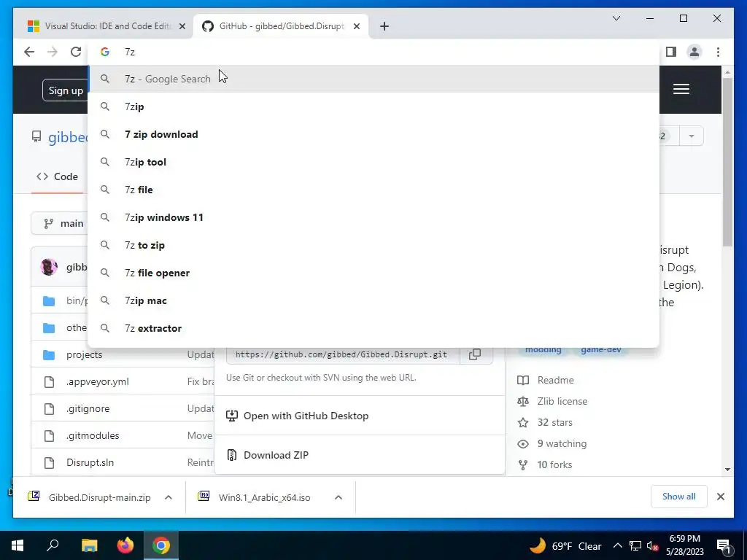Image resolution: width=747 pixels, height=560 pixels.
Task: Click the GitHub Sign up button
Action: coord(65,90)
